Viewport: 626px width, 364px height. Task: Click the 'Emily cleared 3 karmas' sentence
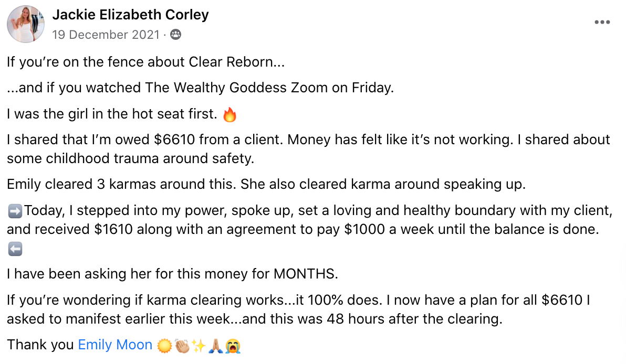tap(266, 184)
